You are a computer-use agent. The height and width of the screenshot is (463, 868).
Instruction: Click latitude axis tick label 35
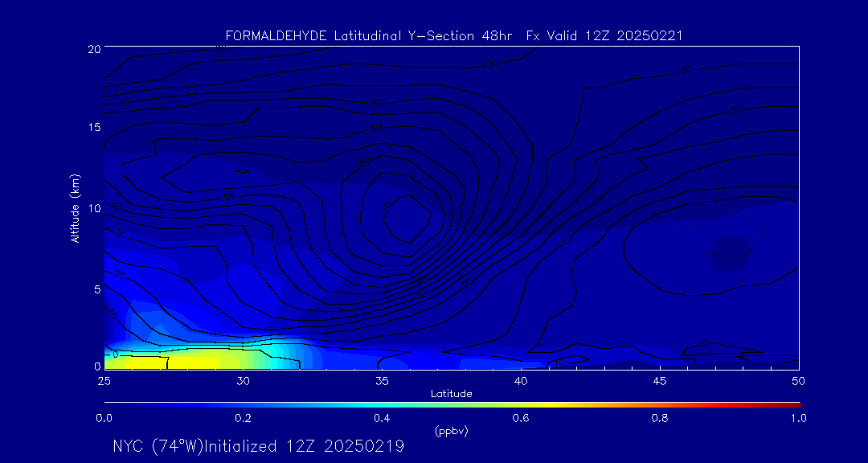pos(382,381)
